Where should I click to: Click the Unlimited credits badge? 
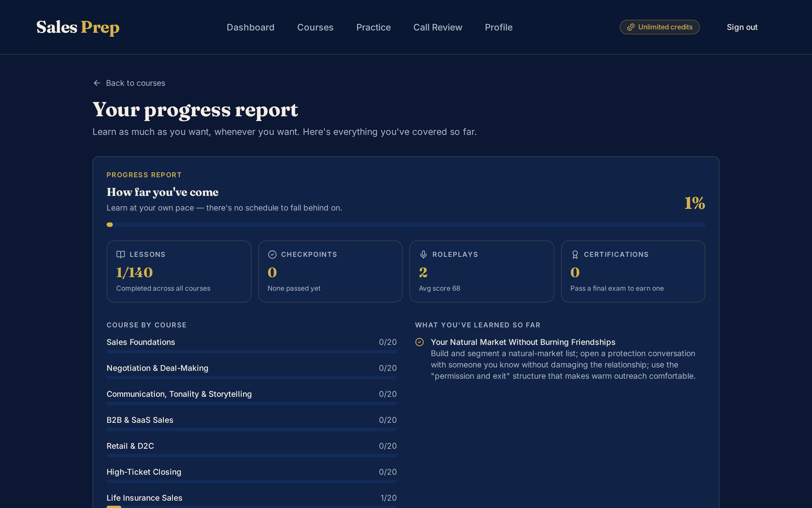pos(659,27)
